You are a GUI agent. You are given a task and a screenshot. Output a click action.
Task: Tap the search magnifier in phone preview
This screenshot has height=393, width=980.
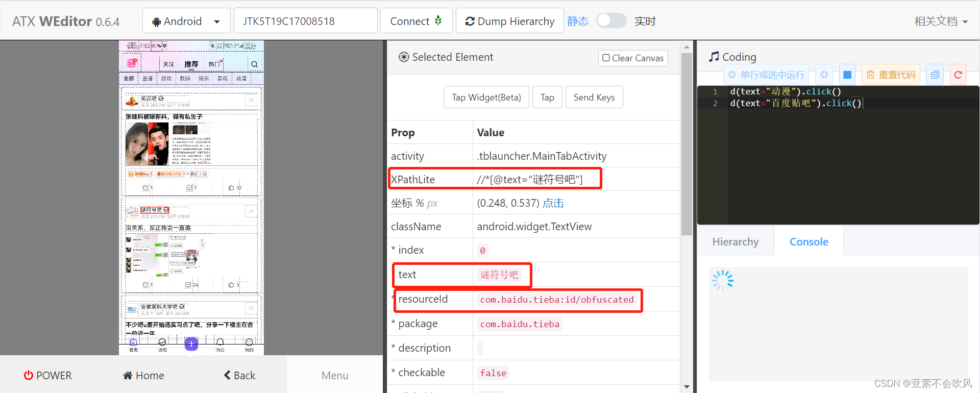point(254,64)
